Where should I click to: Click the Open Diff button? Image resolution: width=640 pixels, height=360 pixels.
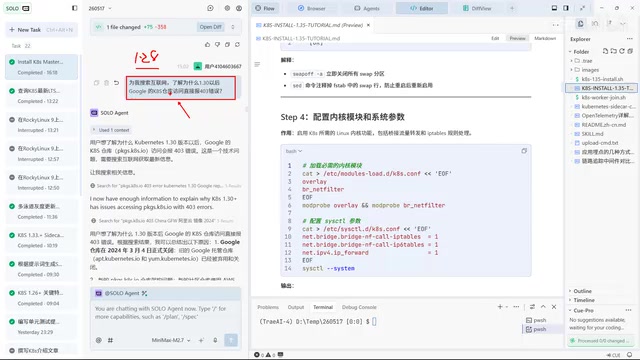(211, 27)
